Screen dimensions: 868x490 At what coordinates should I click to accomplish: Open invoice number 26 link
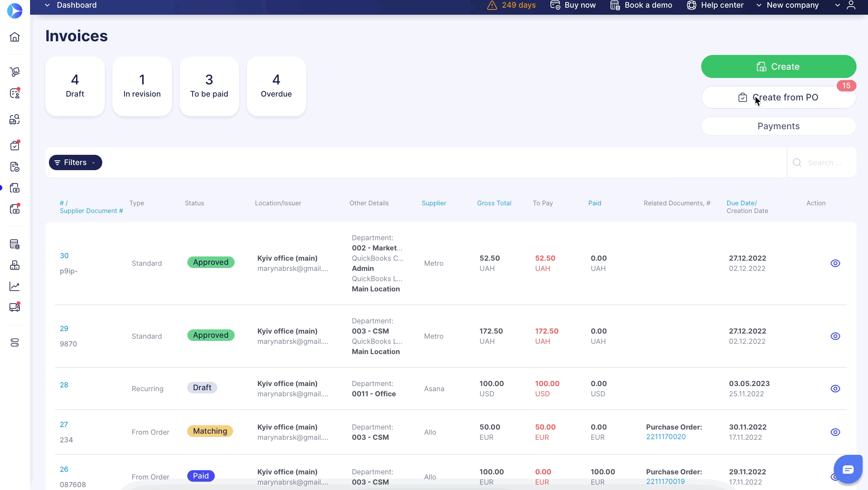coord(64,470)
